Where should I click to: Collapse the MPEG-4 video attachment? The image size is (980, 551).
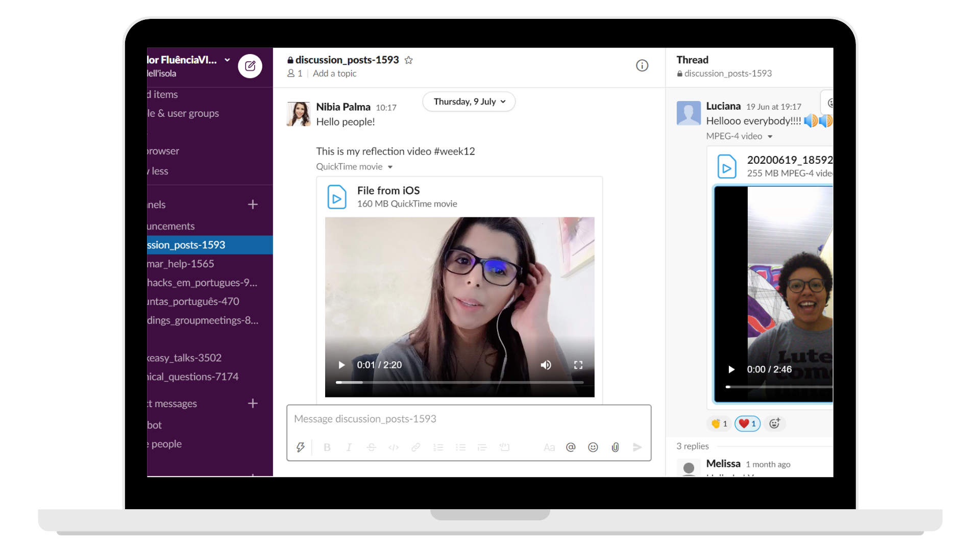click(770, 137)
